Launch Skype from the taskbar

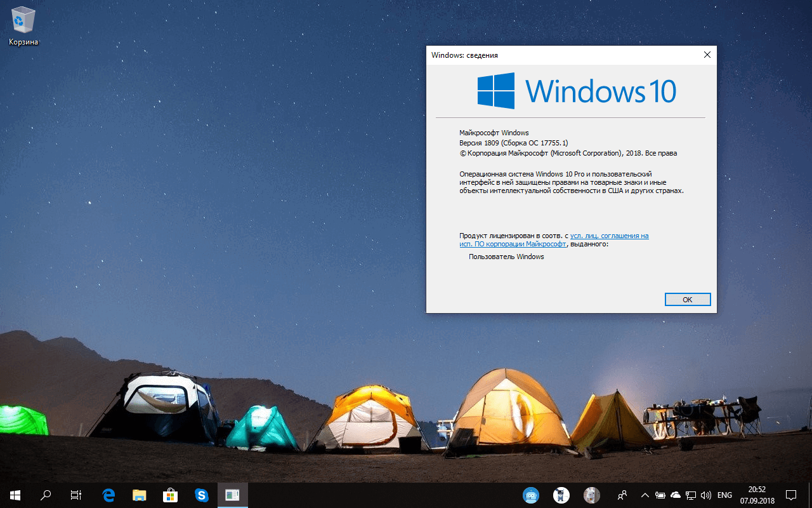[x=201, y=495]
